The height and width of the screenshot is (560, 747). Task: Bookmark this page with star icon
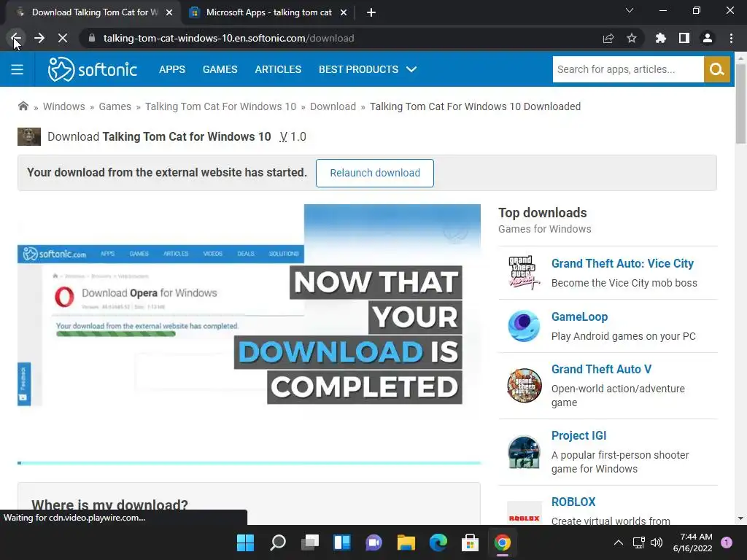point(632,38)
